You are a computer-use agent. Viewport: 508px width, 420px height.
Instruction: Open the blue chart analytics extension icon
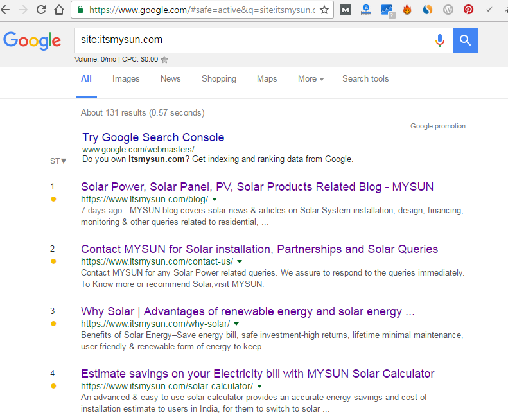coord(387,11)
